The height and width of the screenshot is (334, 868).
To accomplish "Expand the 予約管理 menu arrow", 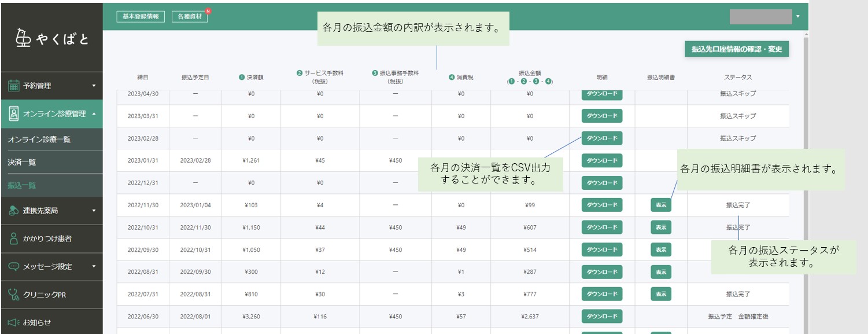I will 94,86.
